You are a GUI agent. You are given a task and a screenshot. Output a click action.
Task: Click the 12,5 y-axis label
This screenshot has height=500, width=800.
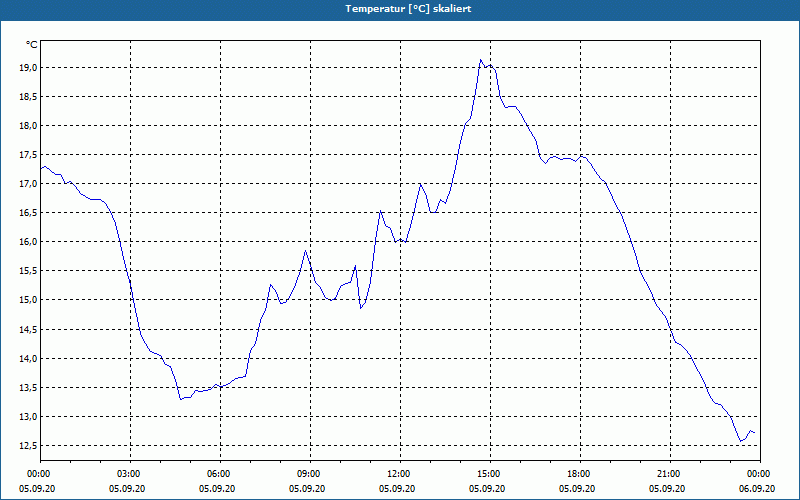point(28,446)
